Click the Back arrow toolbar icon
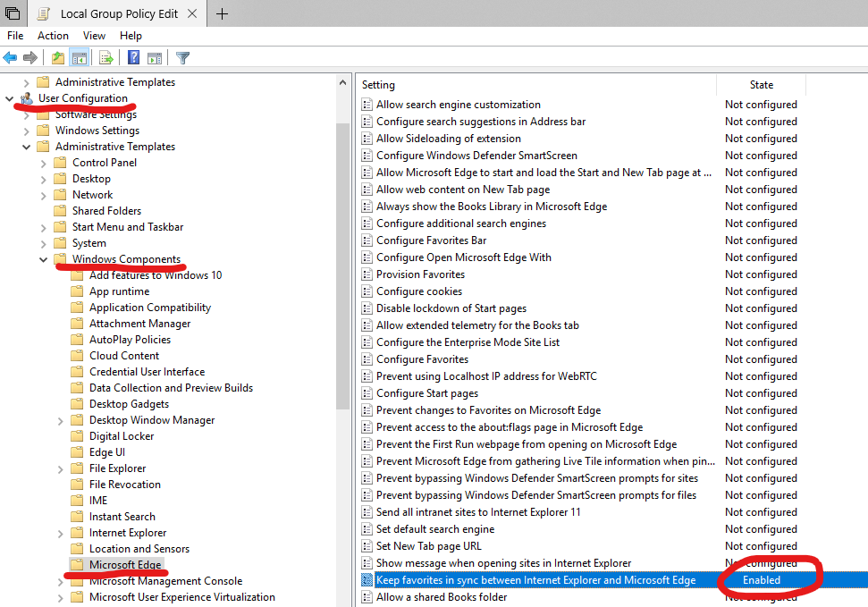 click(10, 57)
